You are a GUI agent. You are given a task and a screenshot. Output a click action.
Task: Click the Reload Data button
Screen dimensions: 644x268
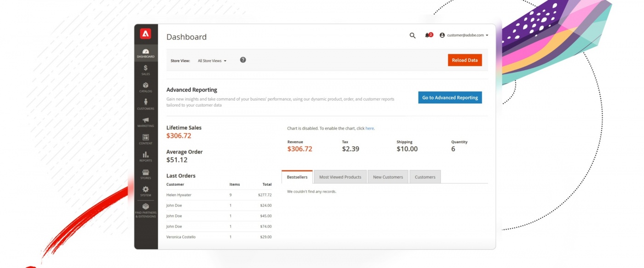point(465,60)
